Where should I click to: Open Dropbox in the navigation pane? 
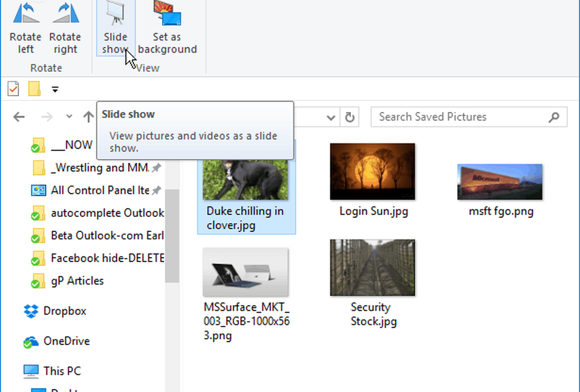point(64,311)
